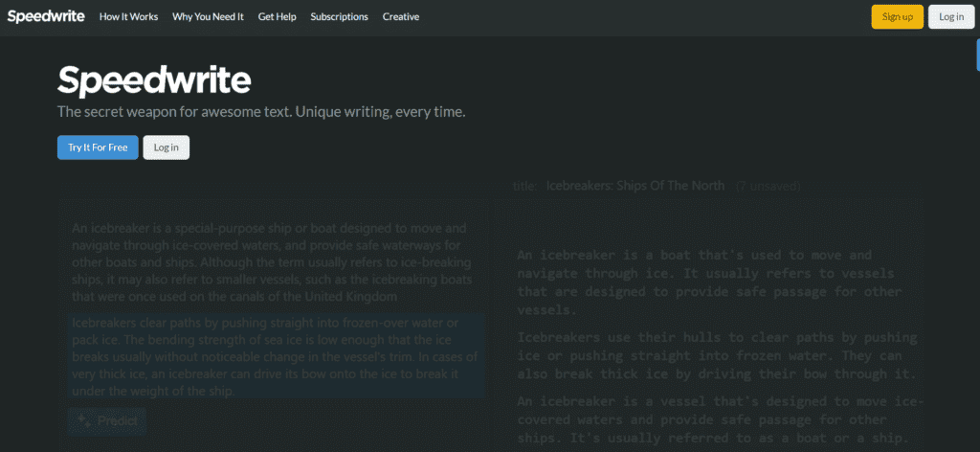Click the sparkle icon on the Predict button
The height and width of the screenshot is (452, 980).
pos(84,420)
